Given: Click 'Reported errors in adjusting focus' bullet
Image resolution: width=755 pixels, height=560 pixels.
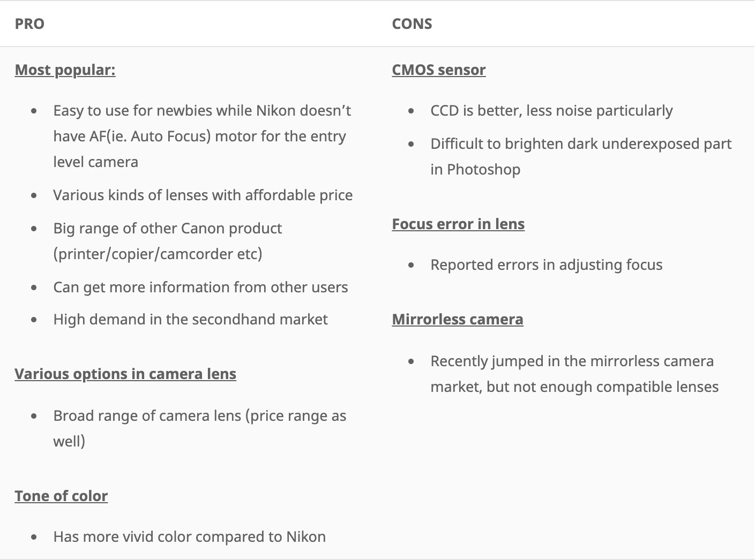Looking at the screenshot, I should 547,265.
